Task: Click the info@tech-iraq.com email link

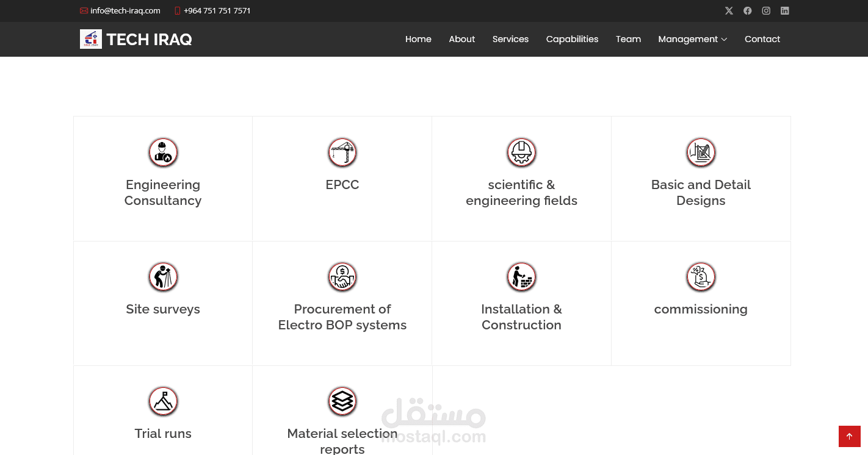Action: click(x=125, y=11)
